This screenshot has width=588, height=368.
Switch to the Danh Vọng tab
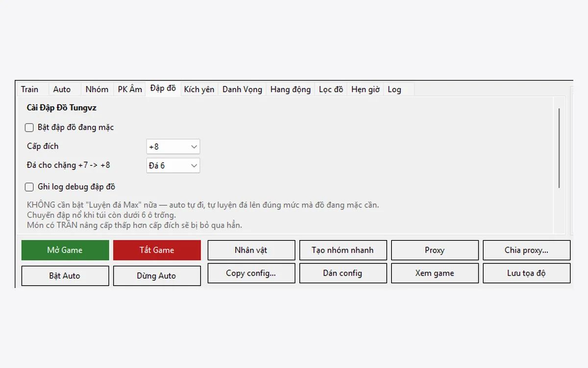pyautogui.click(x=242, y=89)
